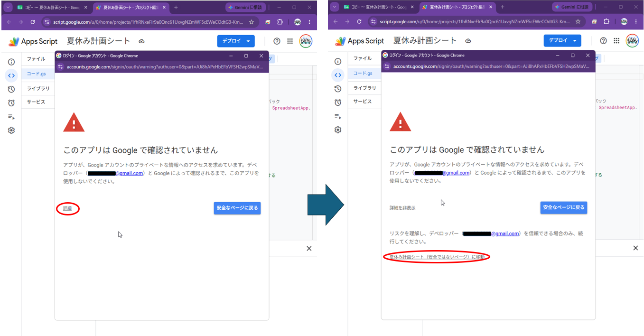Screen dimensions: 644x336
Task: Select 夏休み計画シート プロジェクト編集 tab in right browser
Action: pos(457,7)
